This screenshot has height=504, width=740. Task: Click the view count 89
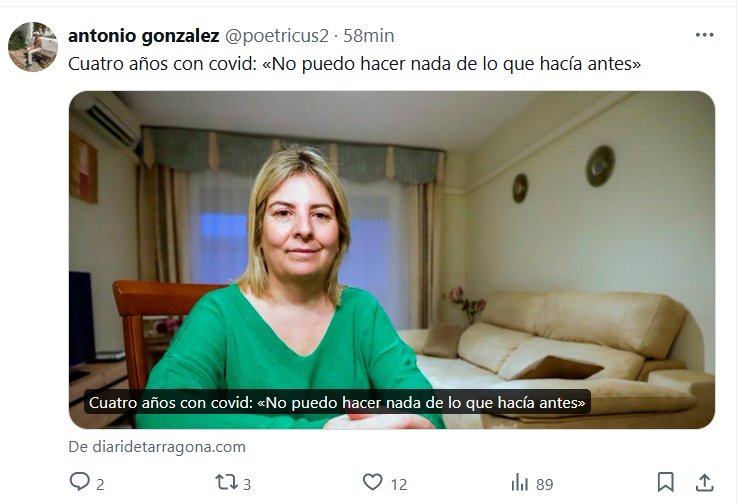click(545, 485)
